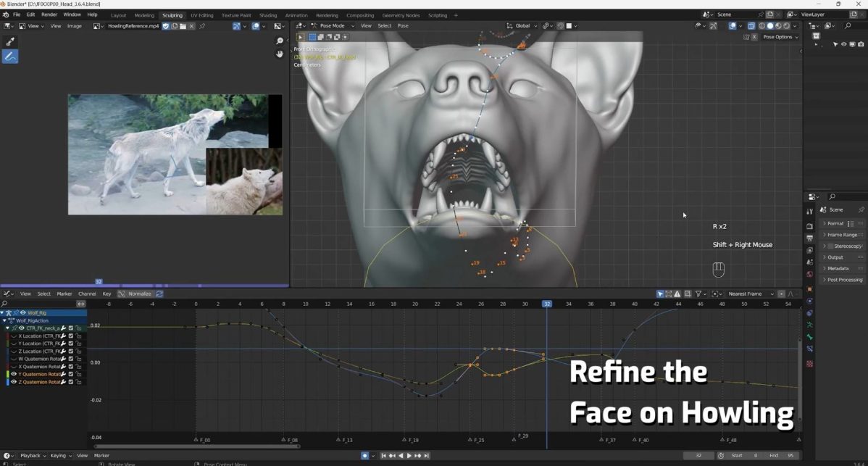Click the Normalize button in Graph Editor header
The width and height of the screenshot is (868, 466).
(x=140, y=294)
